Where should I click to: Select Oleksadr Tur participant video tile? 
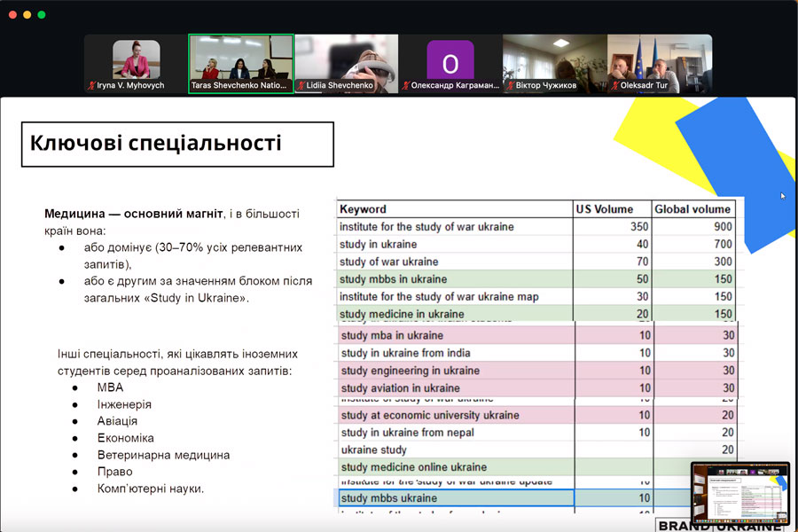coord(660,64)
